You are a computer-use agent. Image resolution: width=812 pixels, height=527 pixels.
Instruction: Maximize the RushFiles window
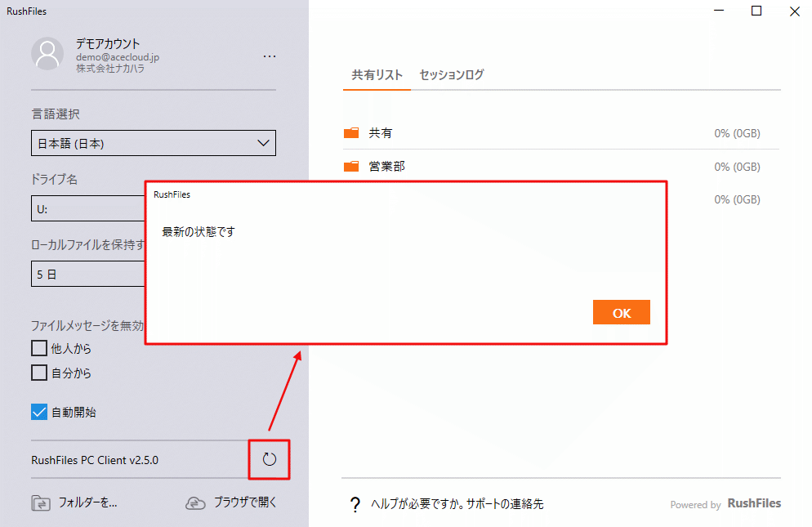(x=756, y=11)
